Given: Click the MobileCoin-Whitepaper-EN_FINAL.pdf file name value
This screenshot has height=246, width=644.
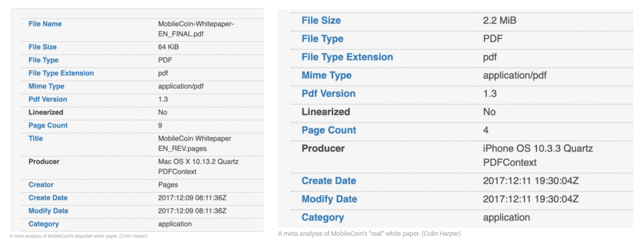Looking at the screenshot, I should [x=196, y=29].
